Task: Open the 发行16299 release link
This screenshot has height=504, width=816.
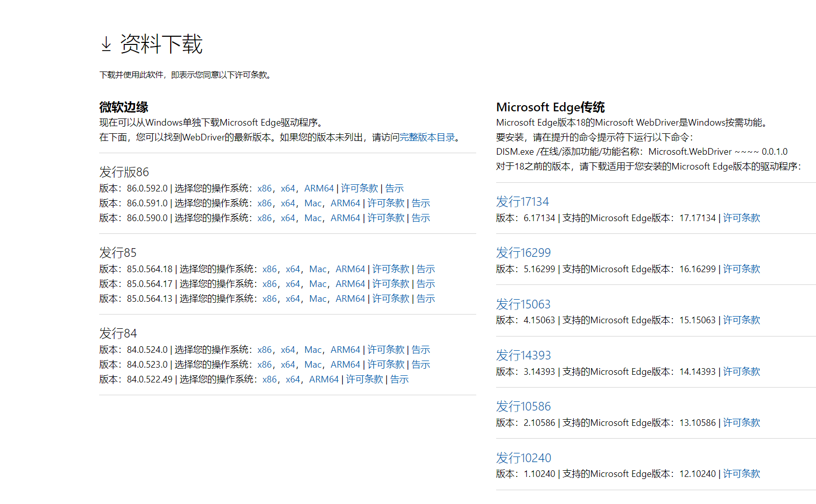Action: (x=523, y=253)
